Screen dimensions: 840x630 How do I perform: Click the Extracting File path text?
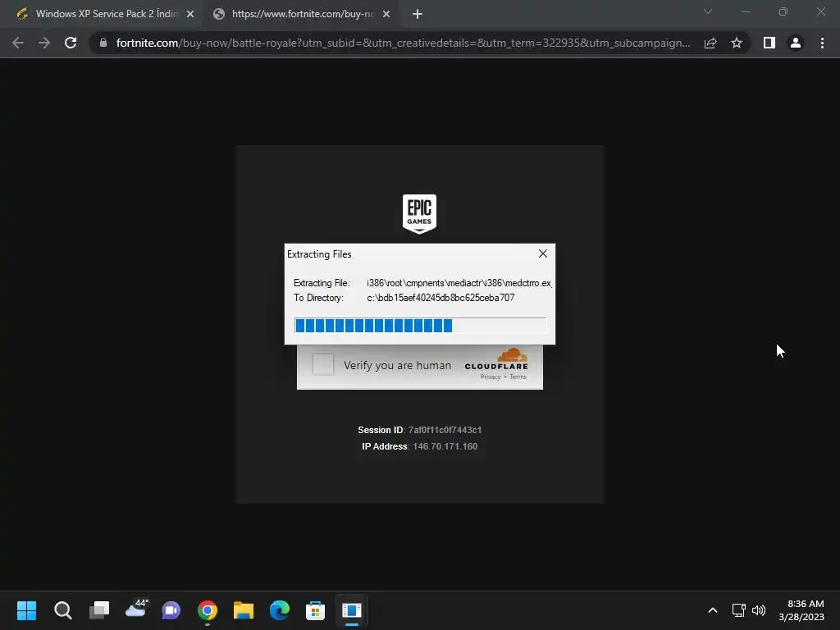pos(459,283)
